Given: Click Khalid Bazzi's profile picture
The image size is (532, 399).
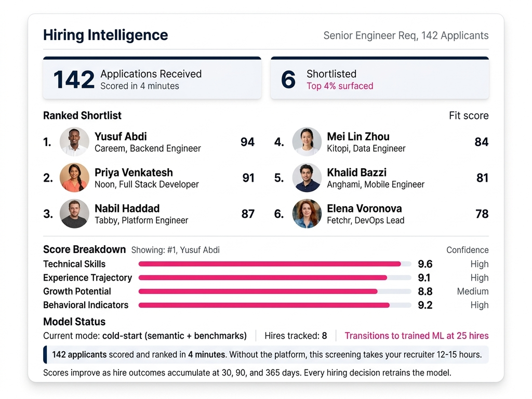Looking at the screenshot, I should [x=307, y=178].
